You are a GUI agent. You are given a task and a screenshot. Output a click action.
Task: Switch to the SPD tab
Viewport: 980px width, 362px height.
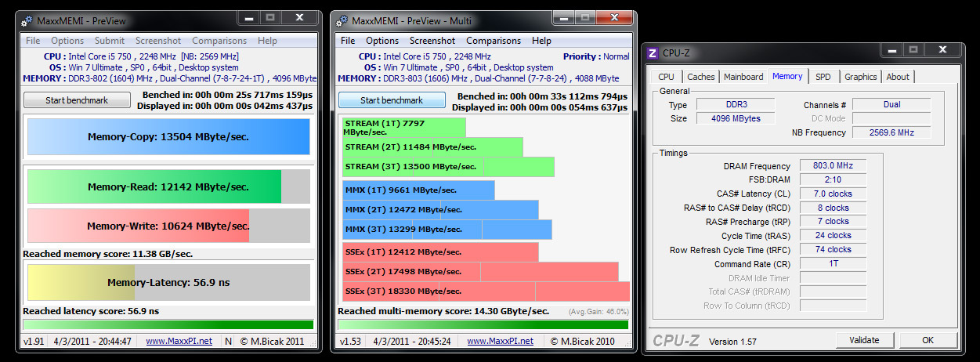pos(823,77)
